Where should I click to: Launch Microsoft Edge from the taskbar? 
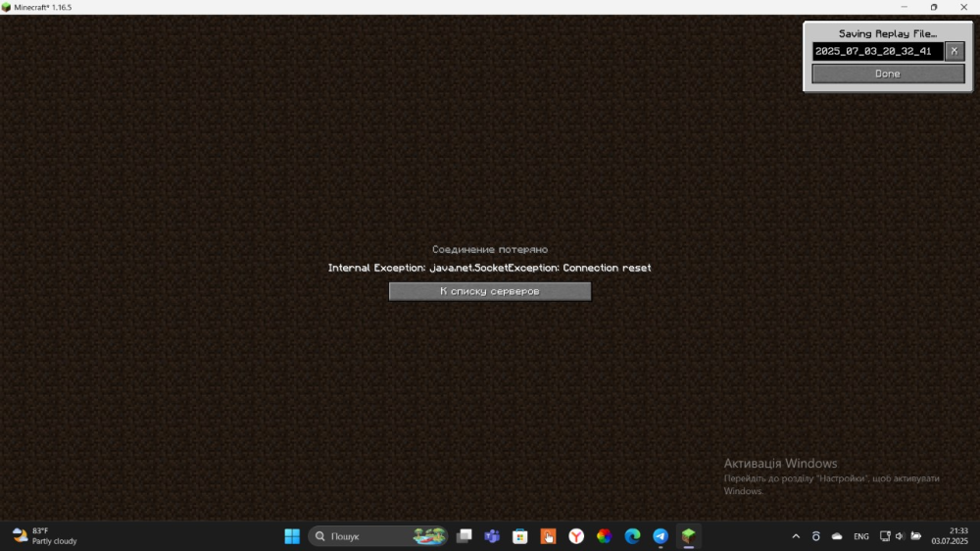tap(632, 536)
